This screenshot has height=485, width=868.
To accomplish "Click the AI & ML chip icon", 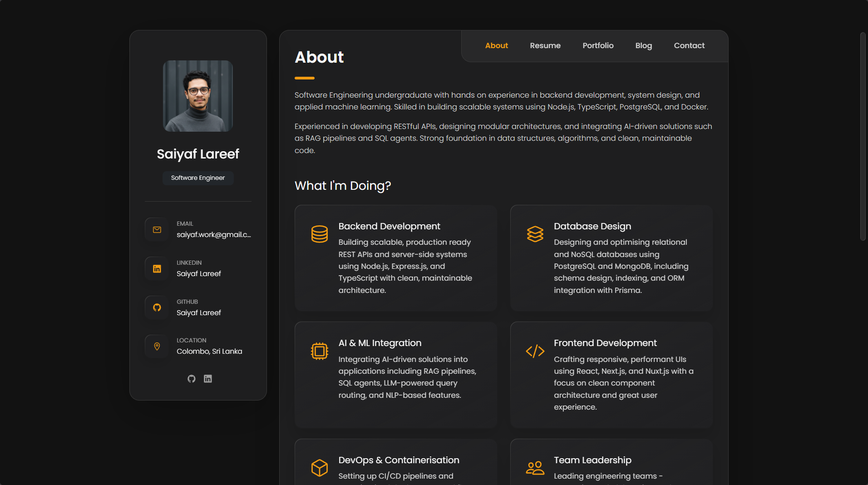I will (320, 351).
